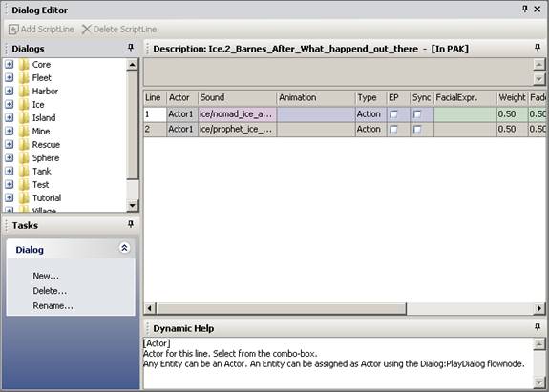Screen dimensions: 549x392
Task: Click the New... dialog task link
Action: tap(46, 276)
